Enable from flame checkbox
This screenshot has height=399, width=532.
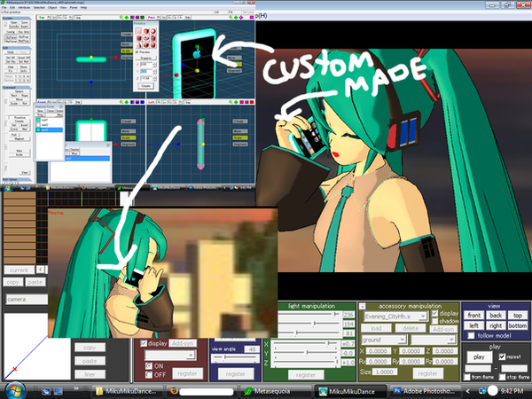click(467, 377)
